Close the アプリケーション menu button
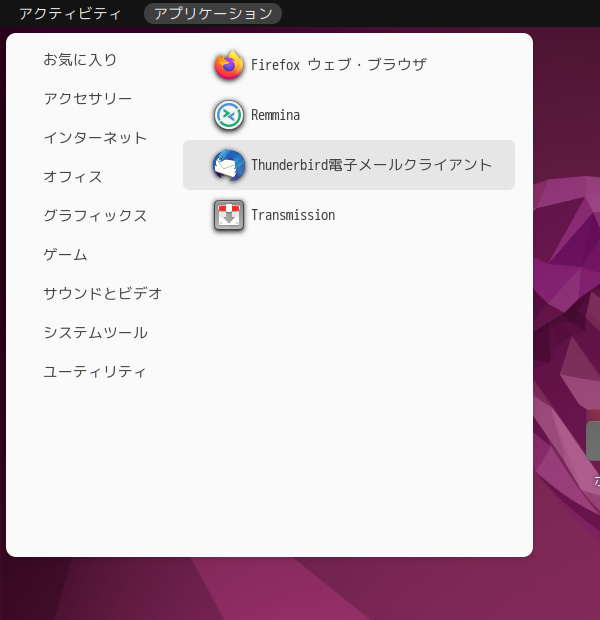Image resolution: width=600 pixels, height=620 pixels. [x=213, y=14]
